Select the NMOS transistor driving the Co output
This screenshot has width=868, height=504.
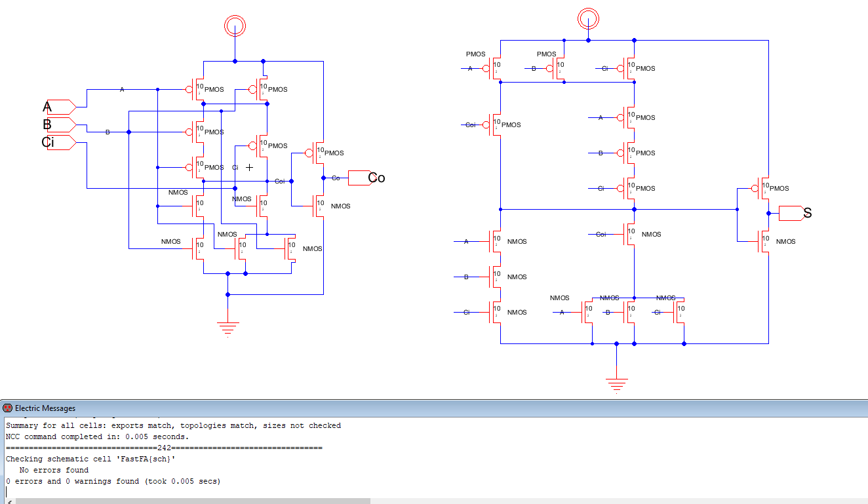coord(319,206)
